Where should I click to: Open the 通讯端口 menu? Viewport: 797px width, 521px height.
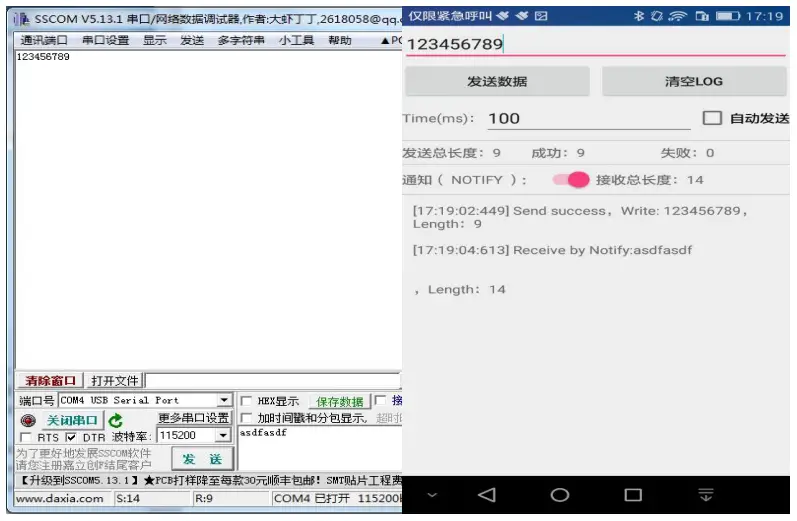point(44,40)
